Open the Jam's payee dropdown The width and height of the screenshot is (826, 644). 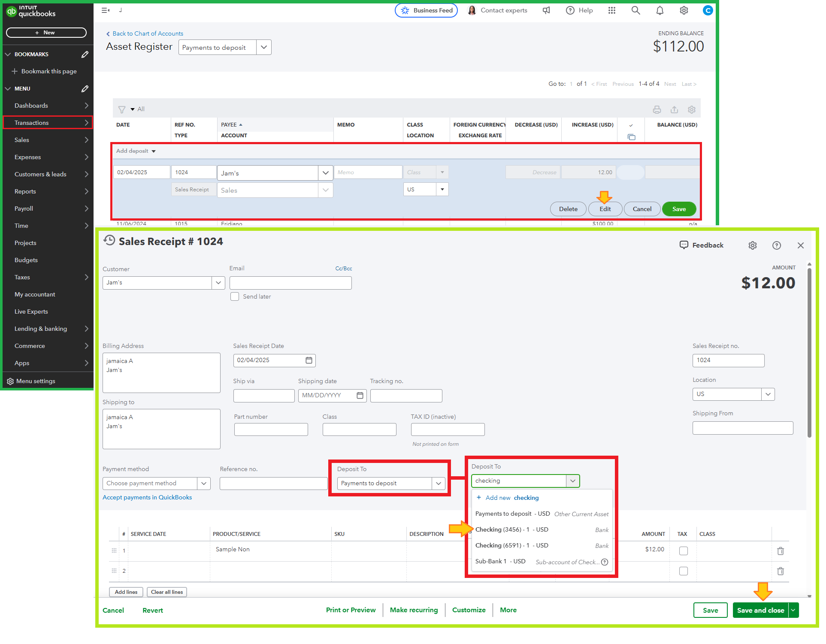(325, 173)
